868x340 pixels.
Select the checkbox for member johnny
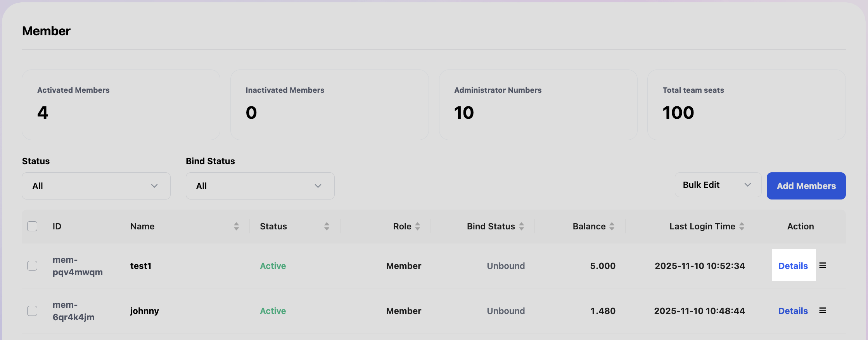click(x=32, y=311)
